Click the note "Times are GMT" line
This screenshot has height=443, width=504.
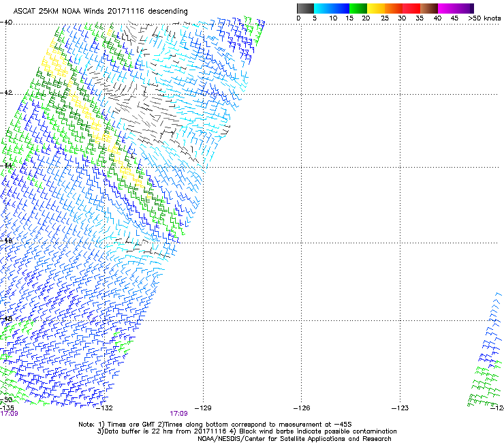click(x=215, y=425)
